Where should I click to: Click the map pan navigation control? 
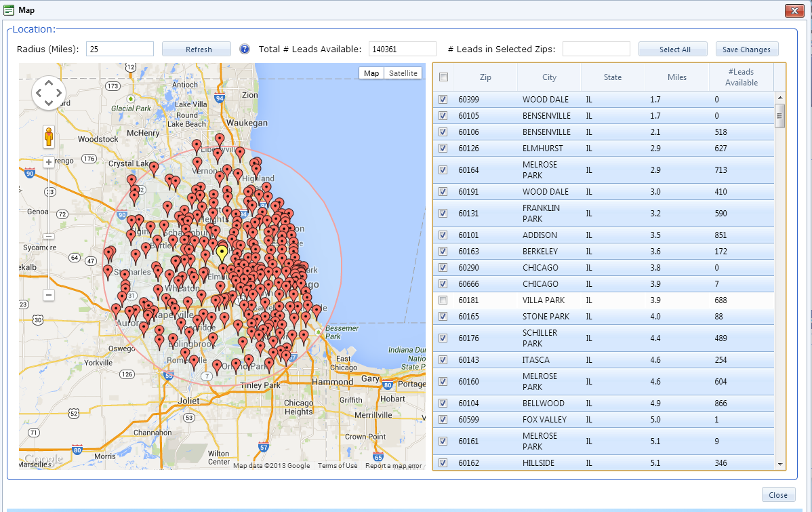tap(49, 92)
